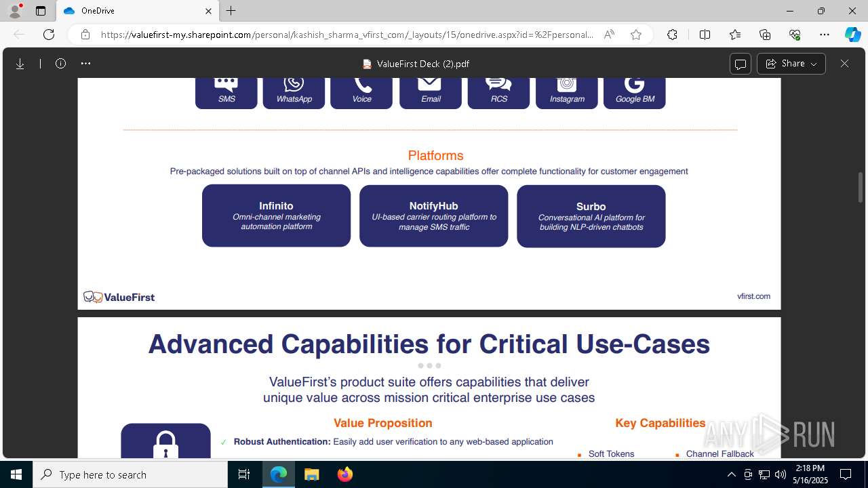Screen dimensions: 868x488
Task: Click the Soft Tokens bullet
Action: 611,453
